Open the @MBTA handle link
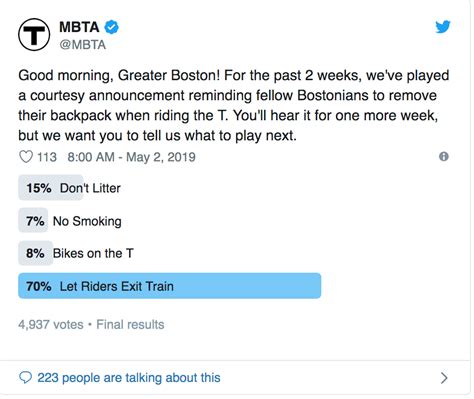The image size is (474, 399). point(83,45)
